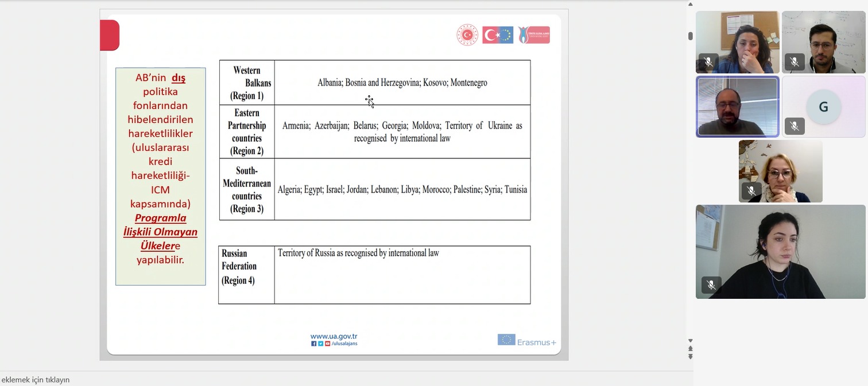Click scroll down arrow at bottom of scrollbar
This screenshot has width=868, height=386.
click(x=690, y=341)
